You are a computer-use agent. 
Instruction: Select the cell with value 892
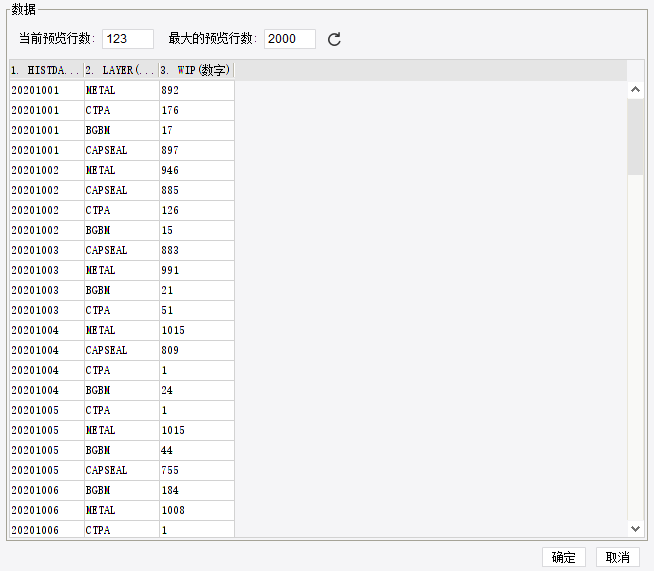197,90
